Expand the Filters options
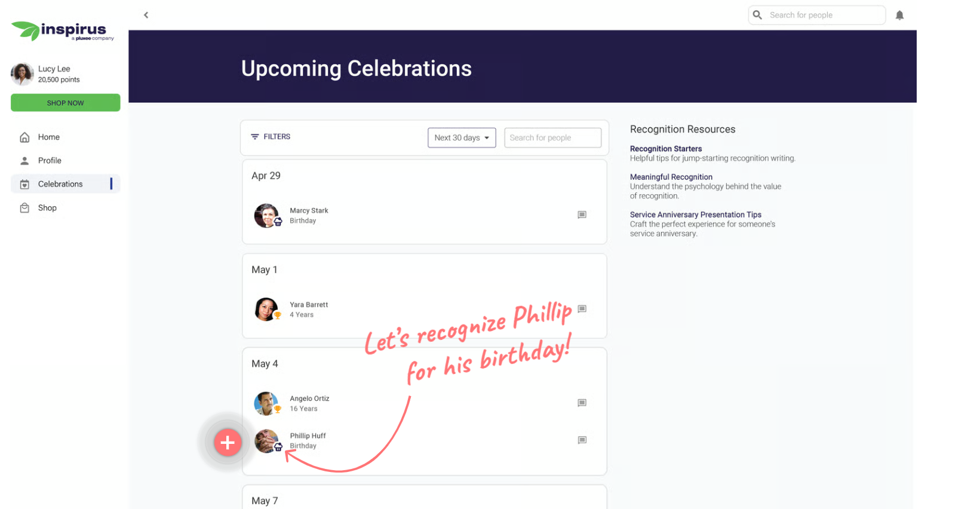The width and height of the screenshot is (980, 509). tap(271, 136)
